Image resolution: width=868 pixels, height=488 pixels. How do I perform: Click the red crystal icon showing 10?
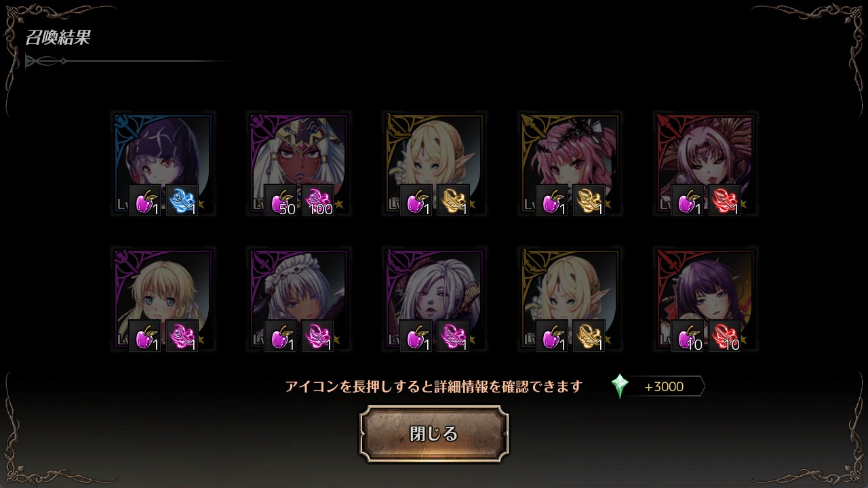(724, 336)
